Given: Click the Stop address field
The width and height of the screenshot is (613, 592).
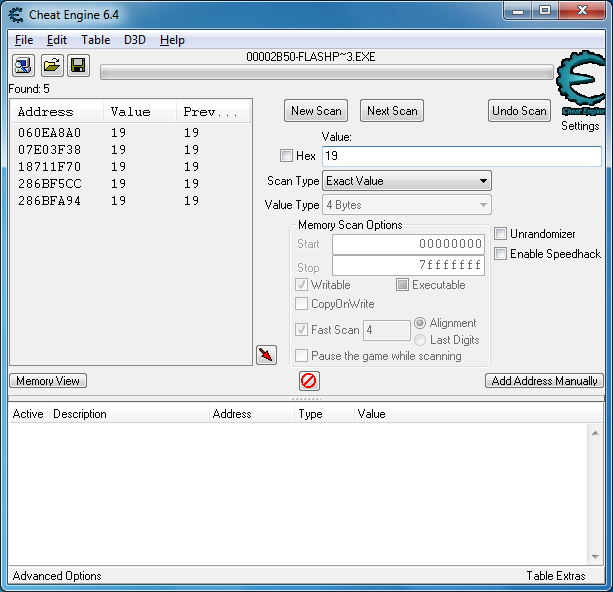Looking at the screenshot, I should click(408, 266).
